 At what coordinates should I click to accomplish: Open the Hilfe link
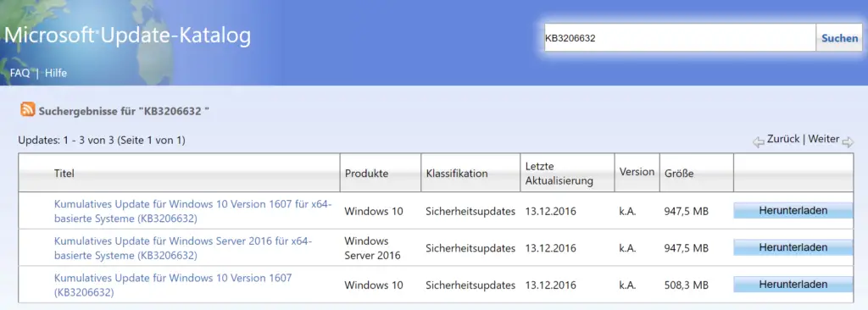click(56, 73)
